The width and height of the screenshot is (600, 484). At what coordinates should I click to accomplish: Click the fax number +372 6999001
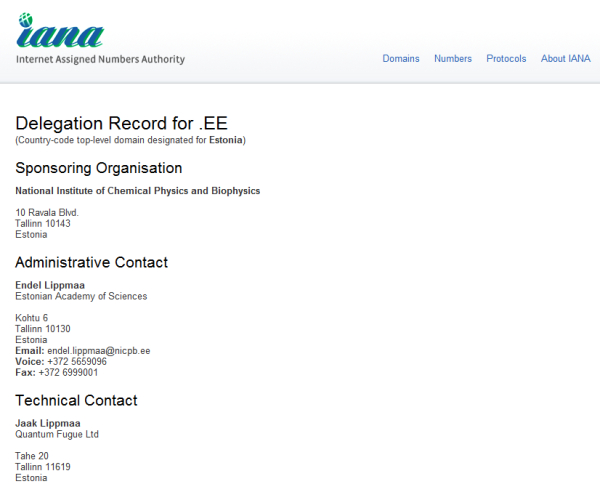(68, 373)
